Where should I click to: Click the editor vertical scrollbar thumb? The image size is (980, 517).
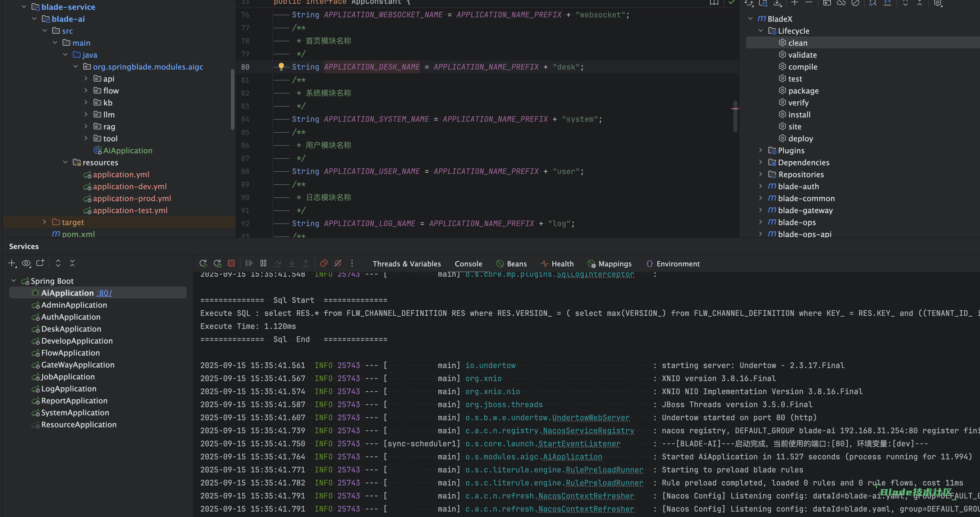coord(735,116)
